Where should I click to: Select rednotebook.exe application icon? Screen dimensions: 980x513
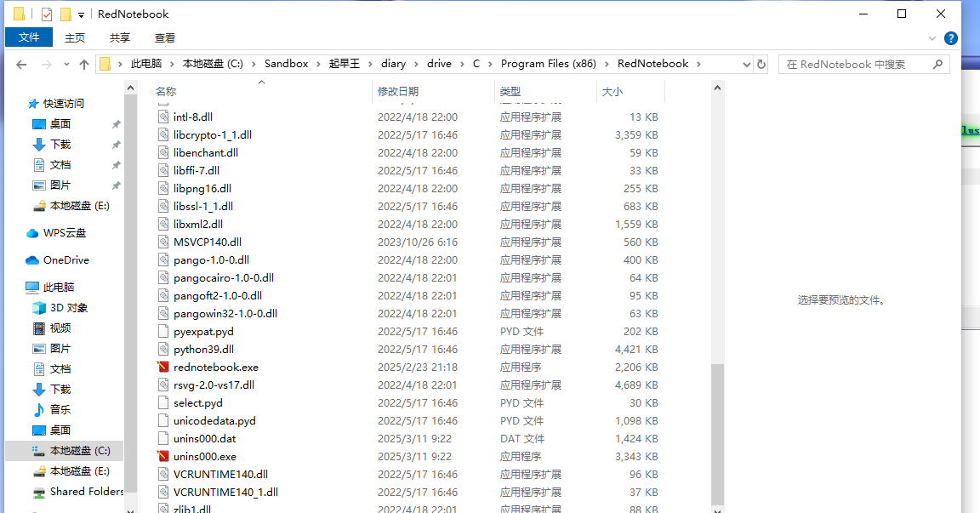point(163,367)
